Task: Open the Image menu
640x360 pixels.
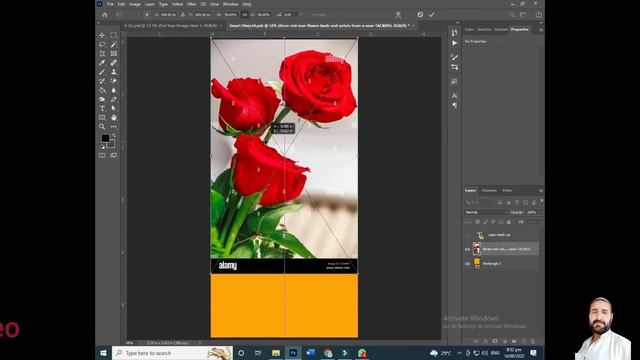Action: pyautogui.click(x=135, y=4)
